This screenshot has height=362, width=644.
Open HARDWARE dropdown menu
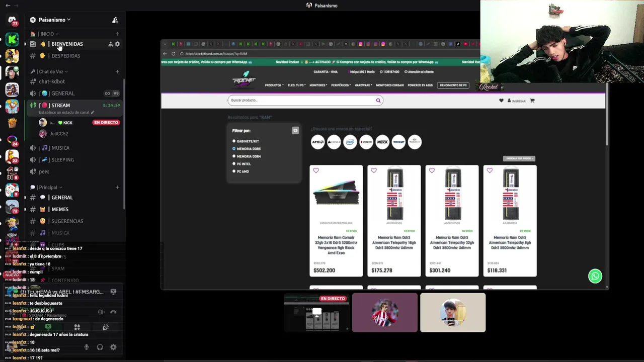click(363, 85)
